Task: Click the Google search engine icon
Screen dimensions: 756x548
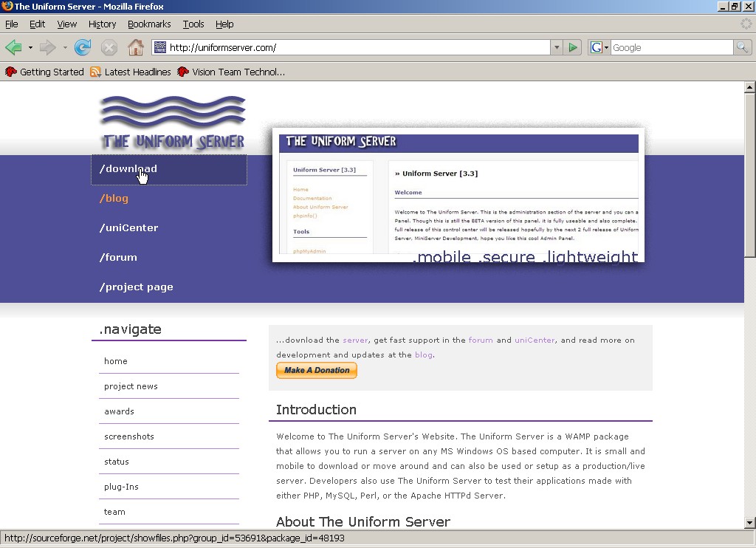Action: coord(596,47)
